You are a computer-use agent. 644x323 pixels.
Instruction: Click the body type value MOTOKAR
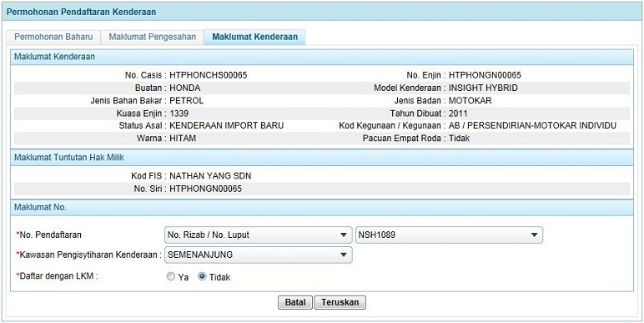point(470,101)
